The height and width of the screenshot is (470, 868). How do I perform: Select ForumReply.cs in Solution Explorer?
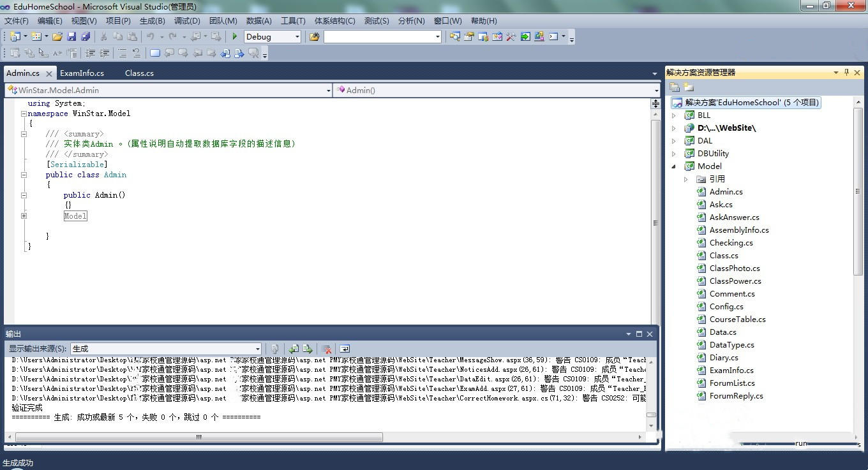click(x=736, y=396)
